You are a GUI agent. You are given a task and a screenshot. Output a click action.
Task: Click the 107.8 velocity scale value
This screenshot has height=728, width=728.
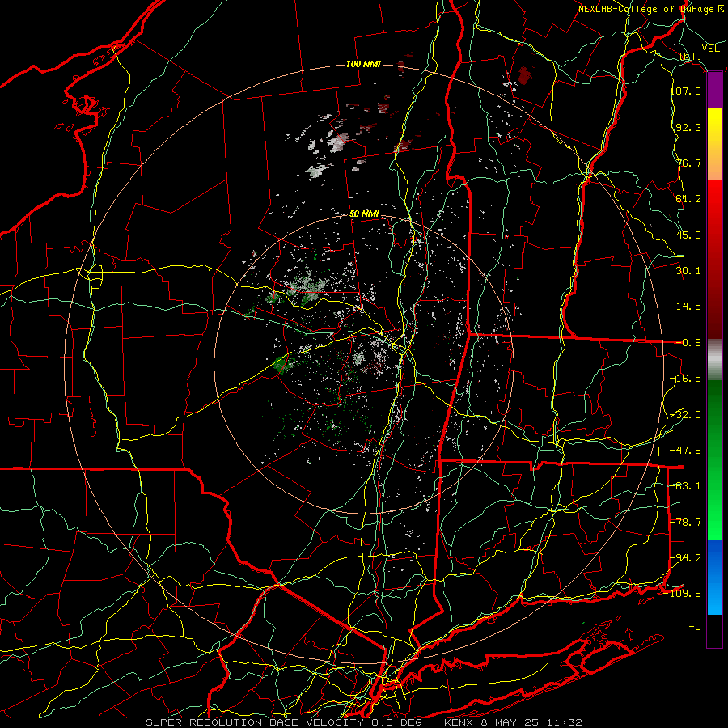pyautogui.click(x=686, y=91)
